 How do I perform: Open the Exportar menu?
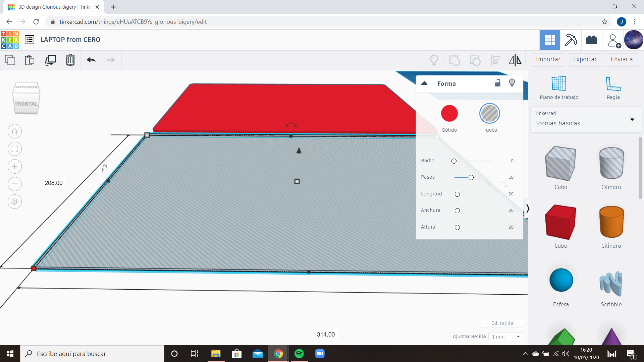click(585, 60)
